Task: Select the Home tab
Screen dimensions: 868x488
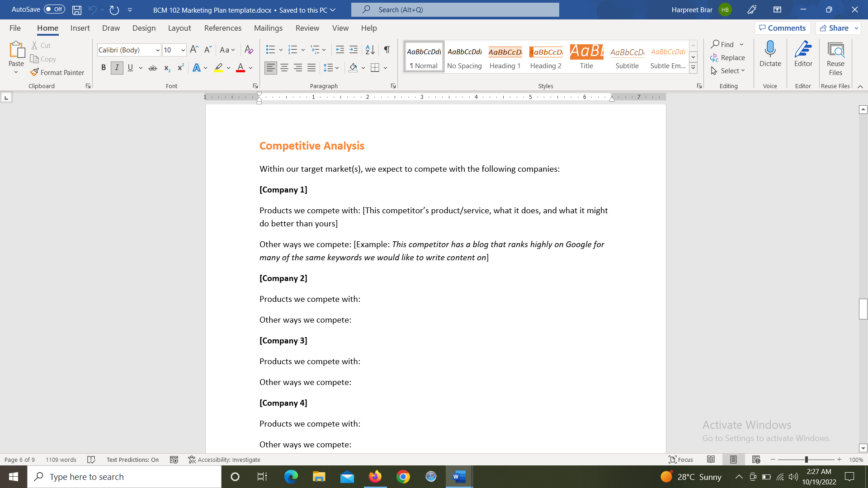Action: tap(47, 28)
